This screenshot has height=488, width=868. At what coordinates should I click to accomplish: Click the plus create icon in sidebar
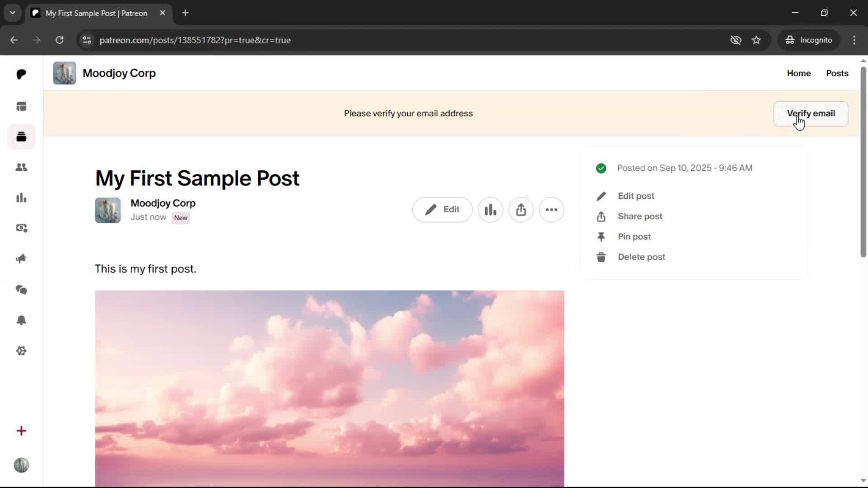point(21,431)
